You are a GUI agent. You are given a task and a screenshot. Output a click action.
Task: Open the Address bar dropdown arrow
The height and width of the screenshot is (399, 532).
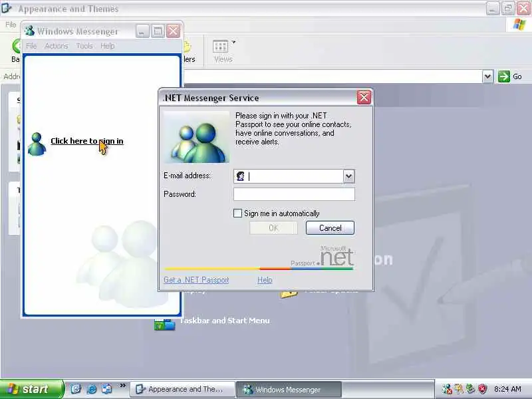point(487,76)
